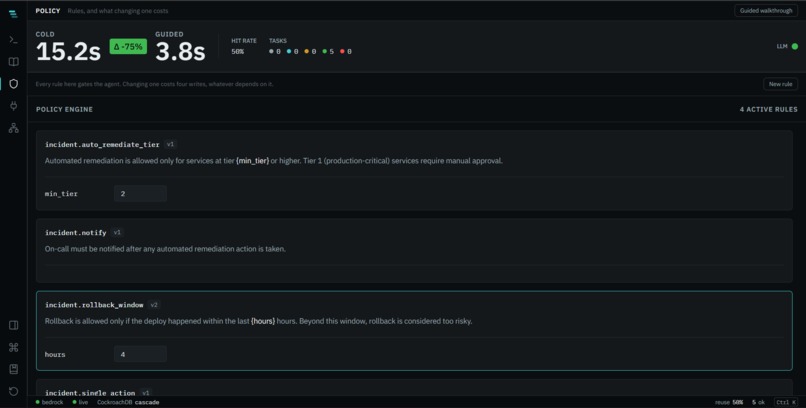The height and width of the screenshot is (408, 806).
Task: Select the incident.notify rule title
Action: pyautogui.click(x=76, y=233)
